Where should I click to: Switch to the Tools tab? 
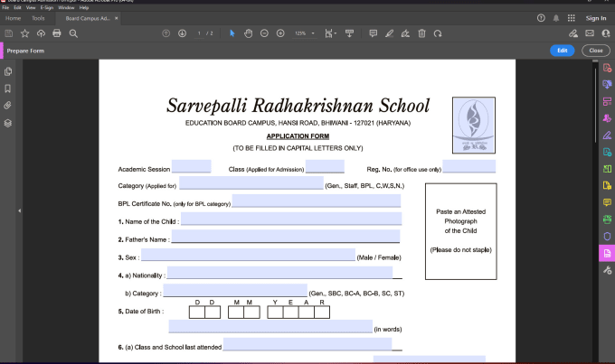(x=38, y=18)
